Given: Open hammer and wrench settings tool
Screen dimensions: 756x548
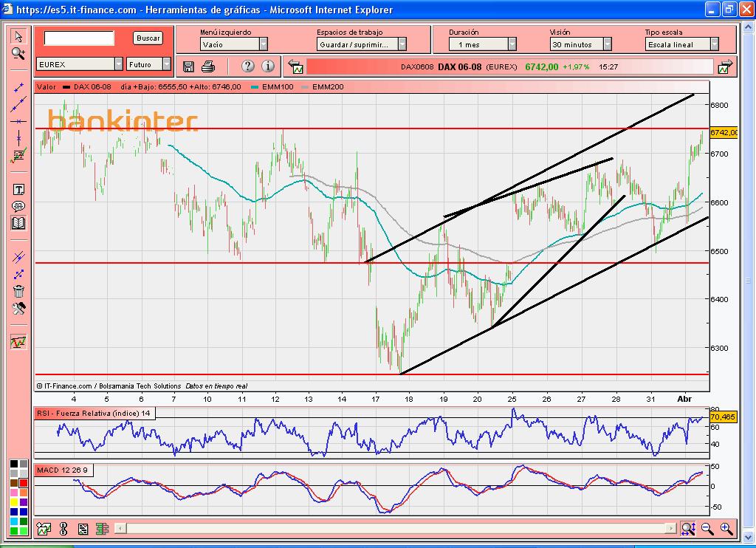Looking at the screenshot, I should point(18,308).
